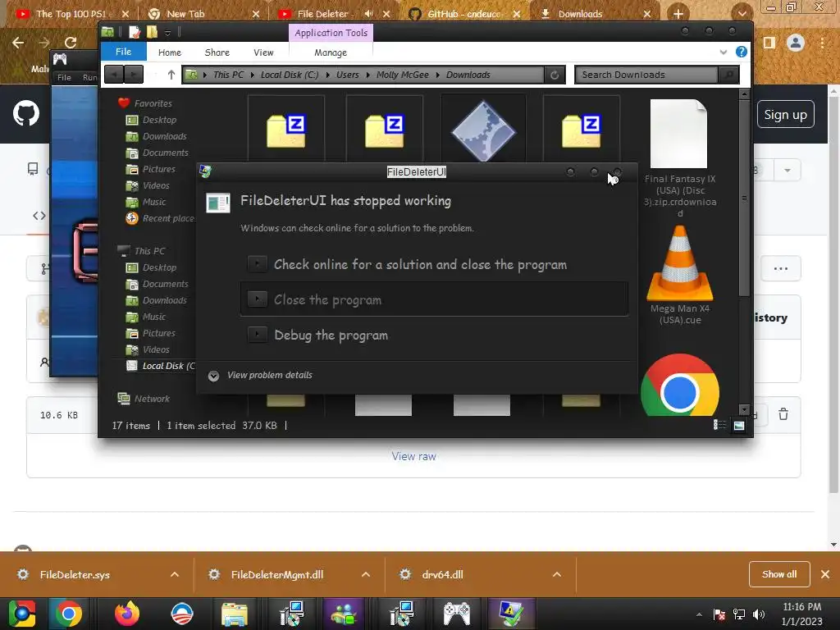Select Mega Man X4 (USA).cue VLC file

point(680,275)
